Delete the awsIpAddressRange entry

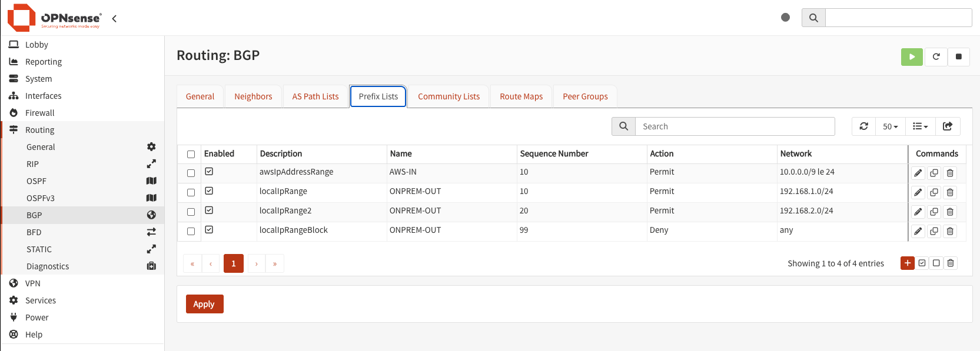coord(950,173)
